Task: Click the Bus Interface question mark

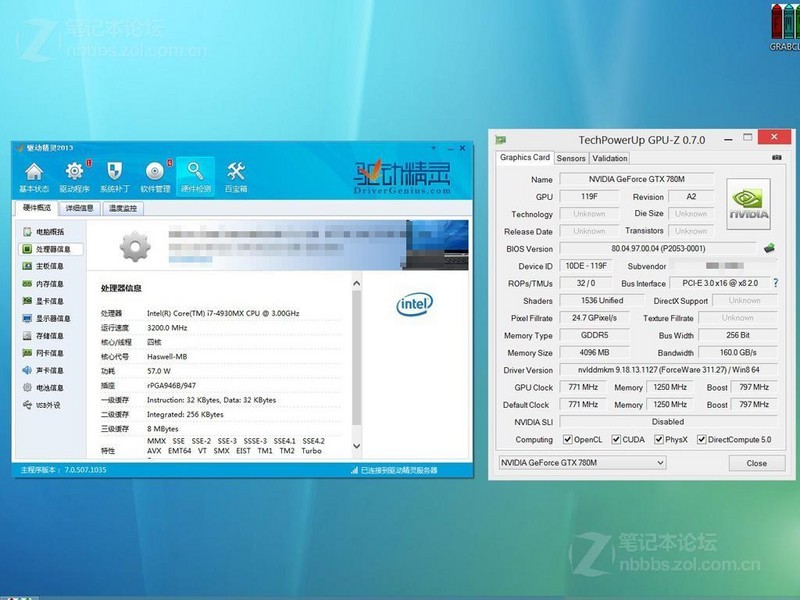Action: click(776, 283)
